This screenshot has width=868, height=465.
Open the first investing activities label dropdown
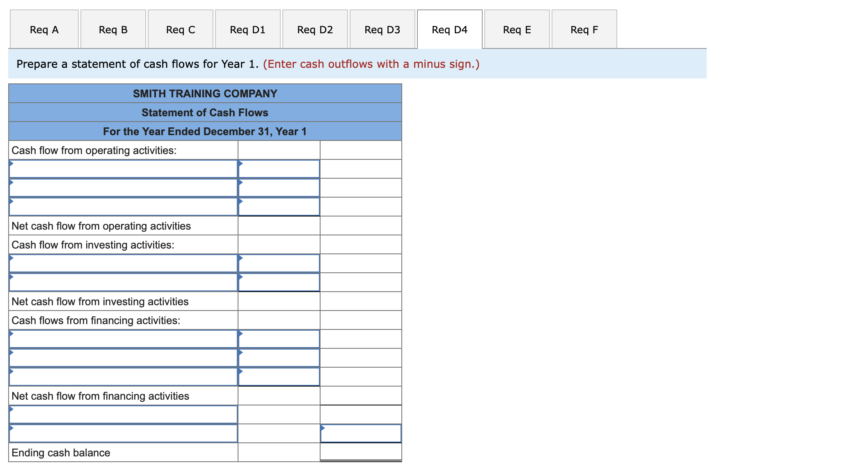[123, 263]
